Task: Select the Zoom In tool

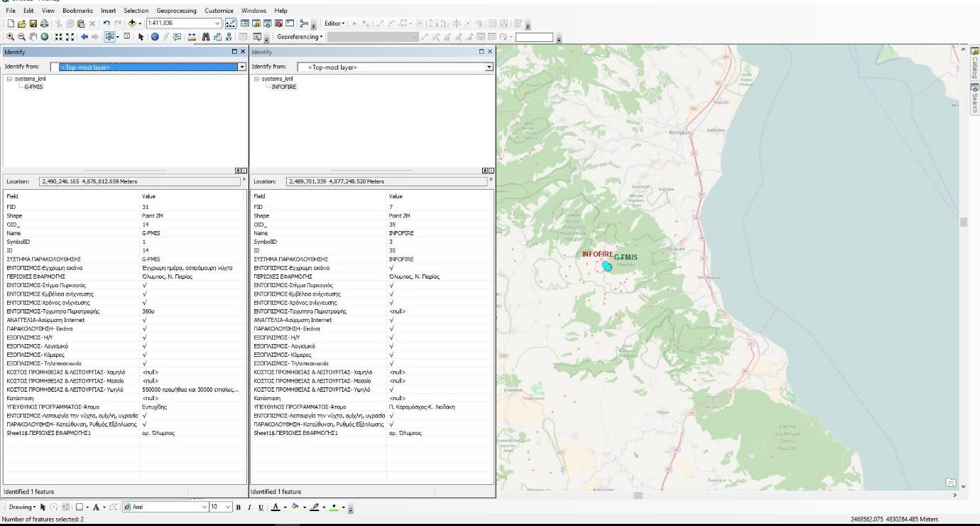Action: click(x=10, y=37)
